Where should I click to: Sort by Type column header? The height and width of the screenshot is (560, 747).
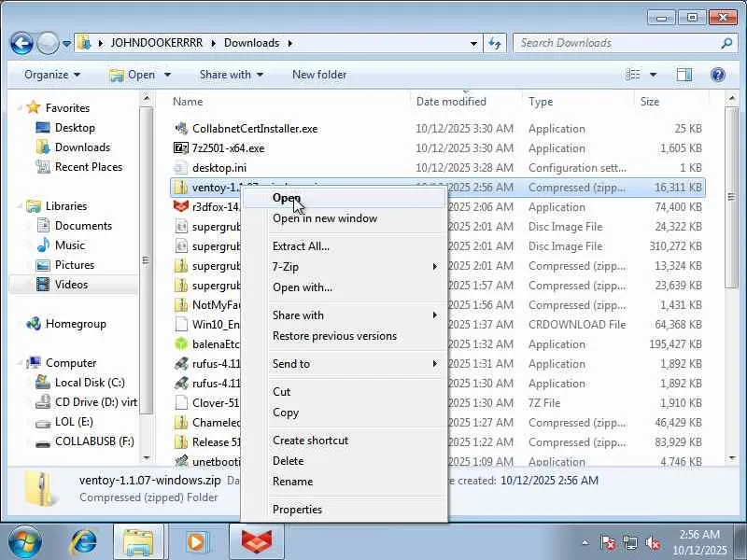541,102
